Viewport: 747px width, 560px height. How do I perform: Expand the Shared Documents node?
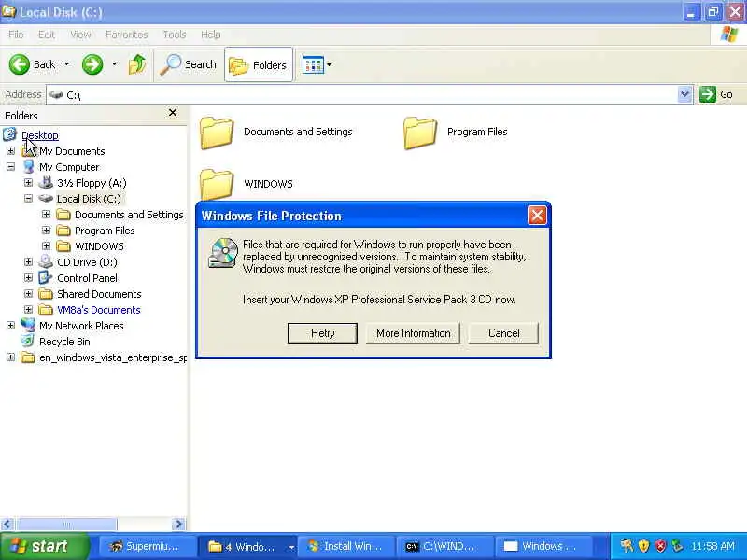click(28, 293)
